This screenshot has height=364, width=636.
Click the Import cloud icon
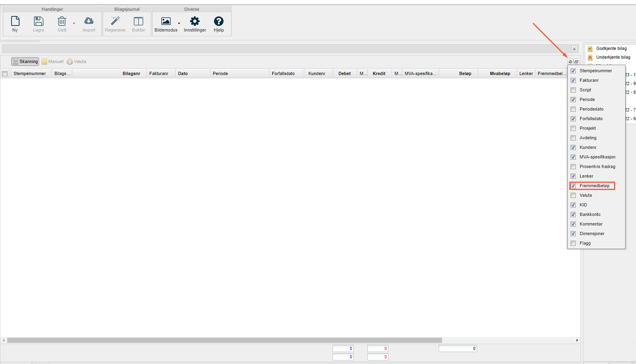89,21
